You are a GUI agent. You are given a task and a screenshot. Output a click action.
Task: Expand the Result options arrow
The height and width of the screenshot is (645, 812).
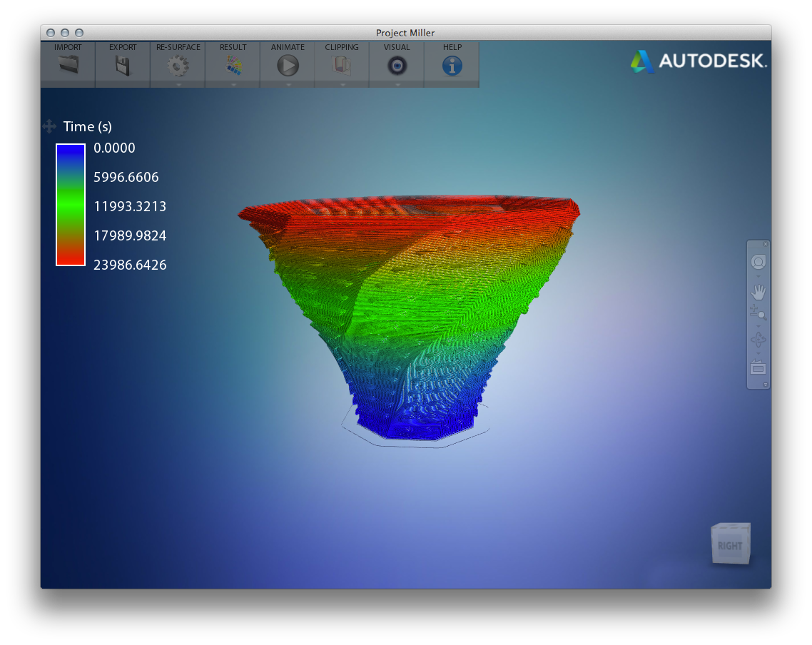pos(233,84)
